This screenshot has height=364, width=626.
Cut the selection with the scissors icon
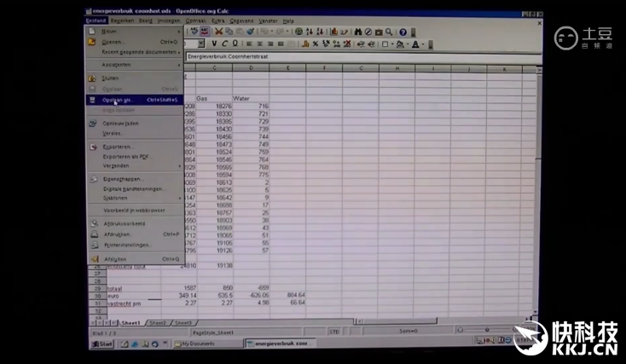pos(219,32)
